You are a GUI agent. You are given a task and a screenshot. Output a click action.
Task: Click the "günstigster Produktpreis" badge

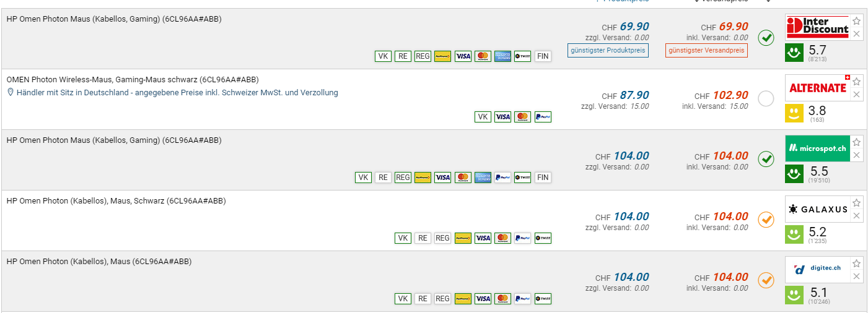coord(608,50)
